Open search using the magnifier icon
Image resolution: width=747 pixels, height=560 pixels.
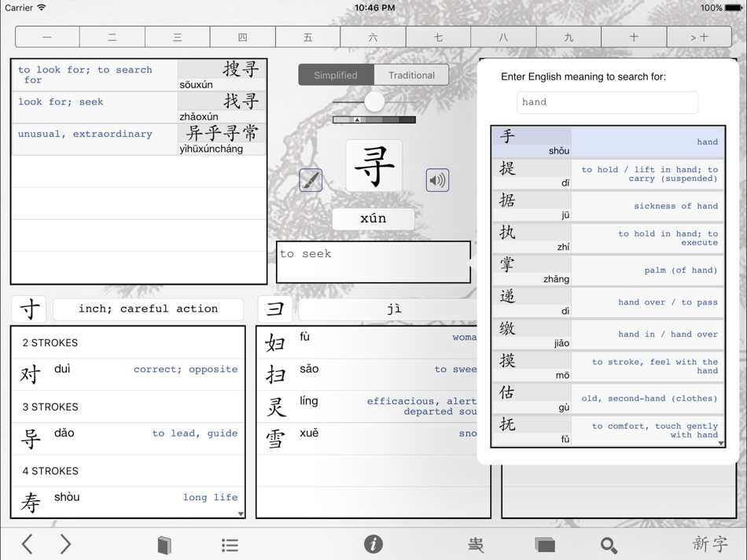click(x=608, y=543)
